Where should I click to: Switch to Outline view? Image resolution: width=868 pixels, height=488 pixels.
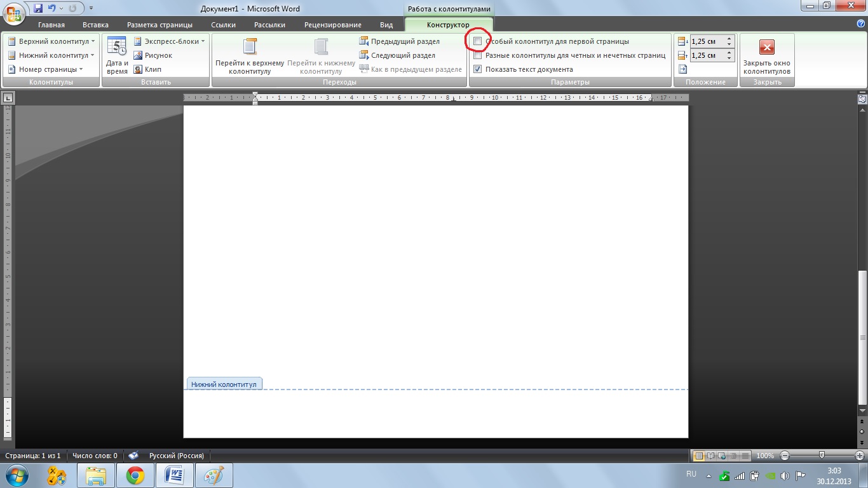[x=735, y=456]
